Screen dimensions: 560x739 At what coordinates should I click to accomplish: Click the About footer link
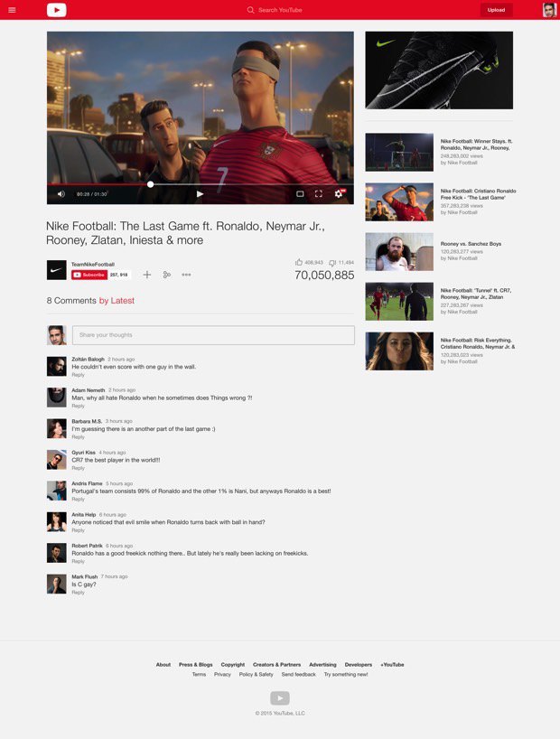(163, 665)
